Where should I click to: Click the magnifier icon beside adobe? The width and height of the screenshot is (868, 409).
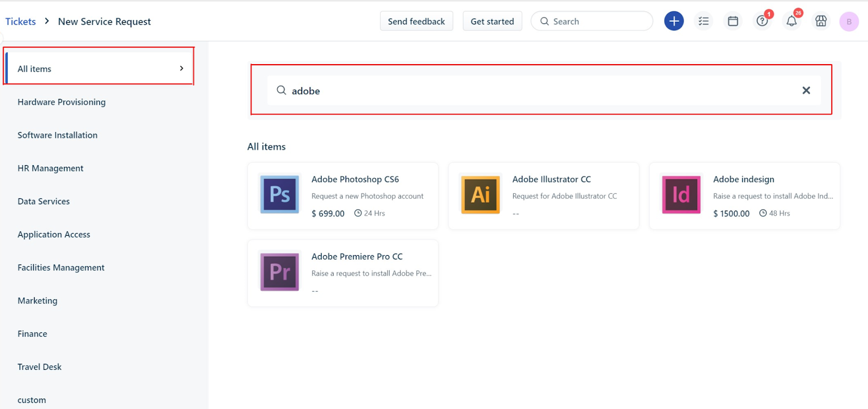coord(282,90)
